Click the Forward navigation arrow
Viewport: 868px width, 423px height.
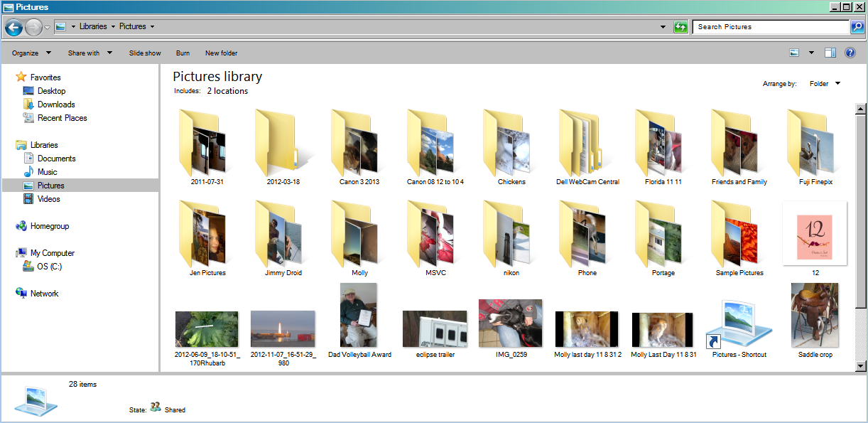tap(33, 27)
